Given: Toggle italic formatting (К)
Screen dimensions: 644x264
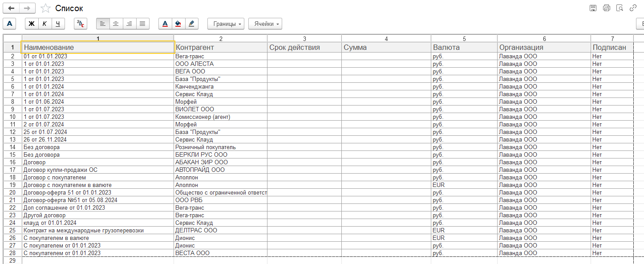Looking at the screenshot, I should pyautogui.click(x=45, y=24).
